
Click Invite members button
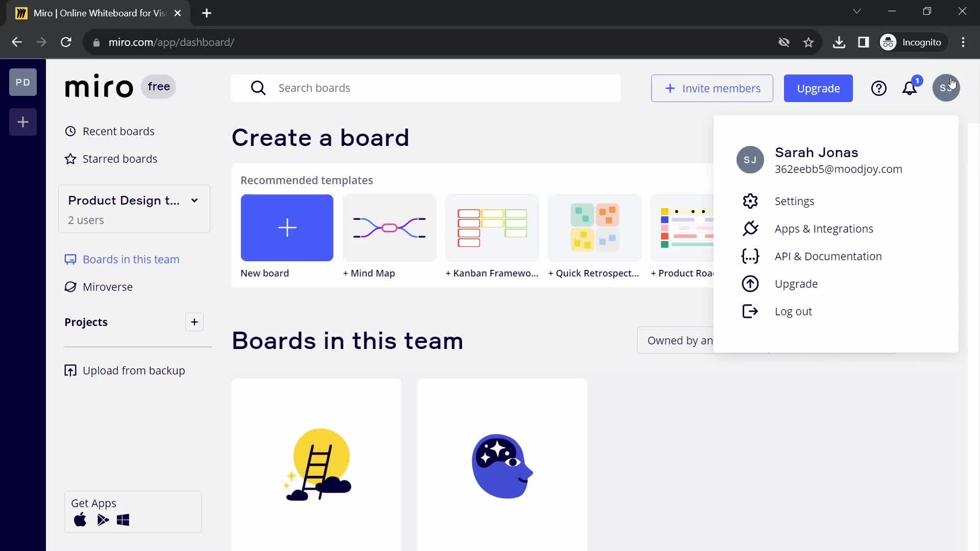pyautogui.click(x=712, y=88)
